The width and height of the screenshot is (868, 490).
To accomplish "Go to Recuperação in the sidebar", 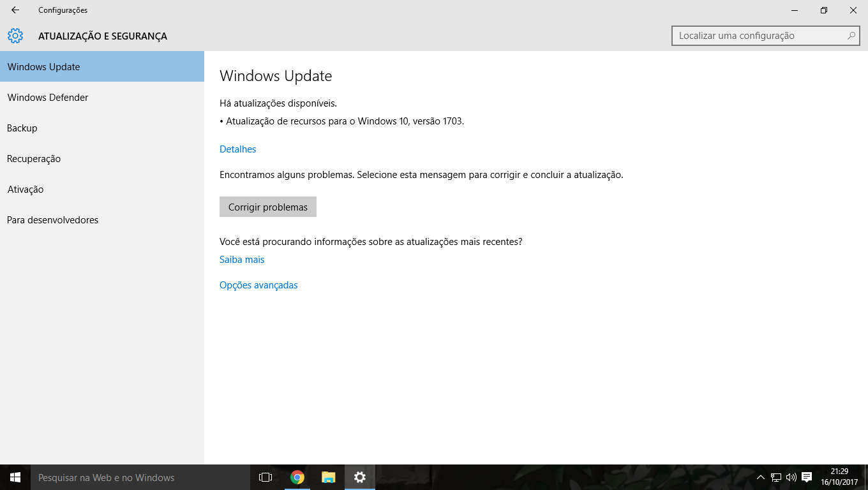I will click(x=102, y=158).
